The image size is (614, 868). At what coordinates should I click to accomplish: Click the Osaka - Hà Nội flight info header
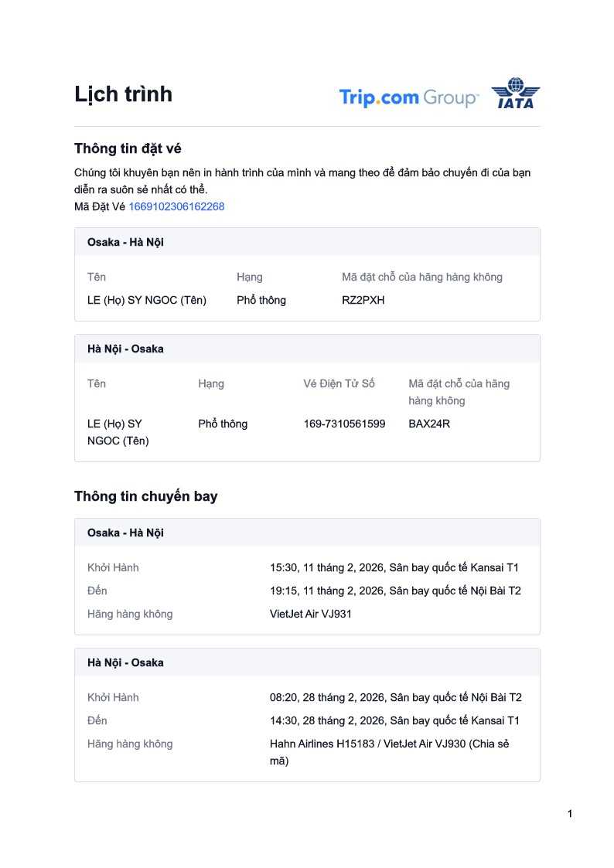point(125,533)
